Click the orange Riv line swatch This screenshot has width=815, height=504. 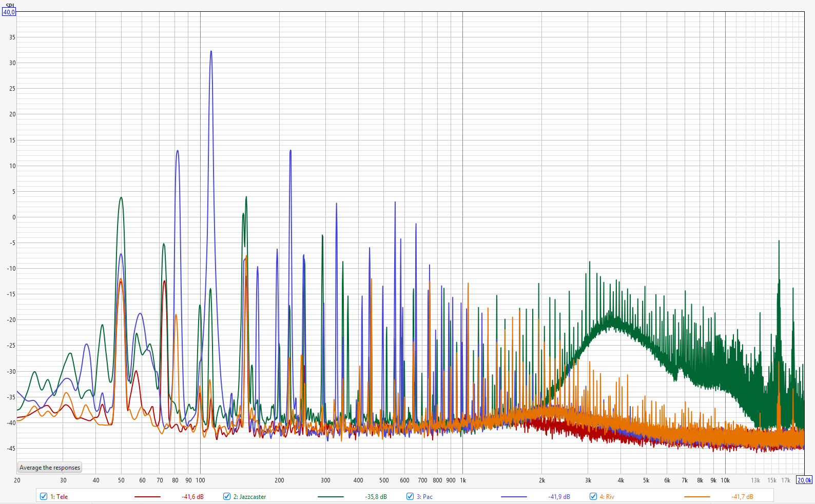point(697,497)
